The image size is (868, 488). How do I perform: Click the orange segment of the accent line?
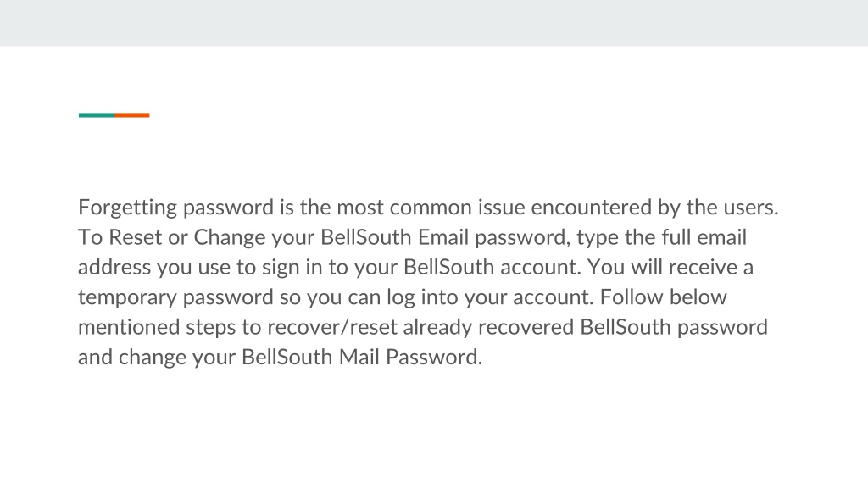[131, 115]
